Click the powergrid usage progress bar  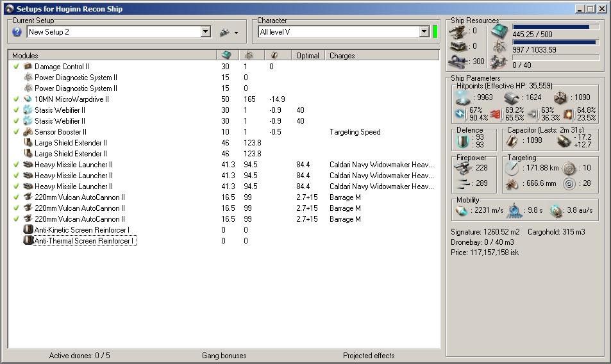556,42
